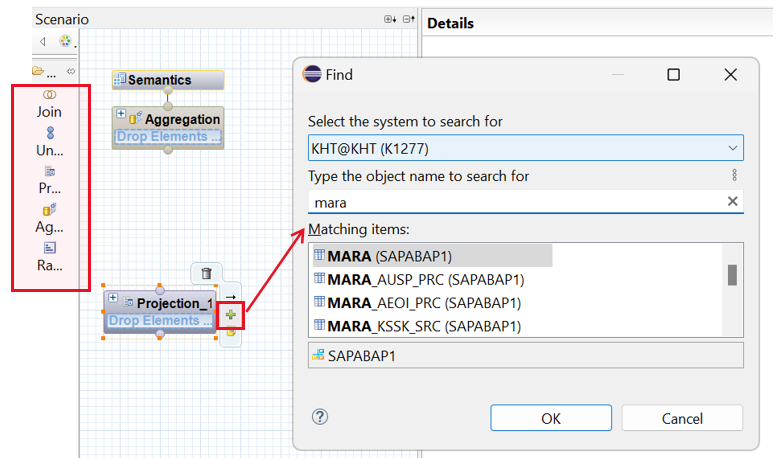Expand the Aggregation node plus box
Viewport: 778px width, 458px height.
pos(121,114)
